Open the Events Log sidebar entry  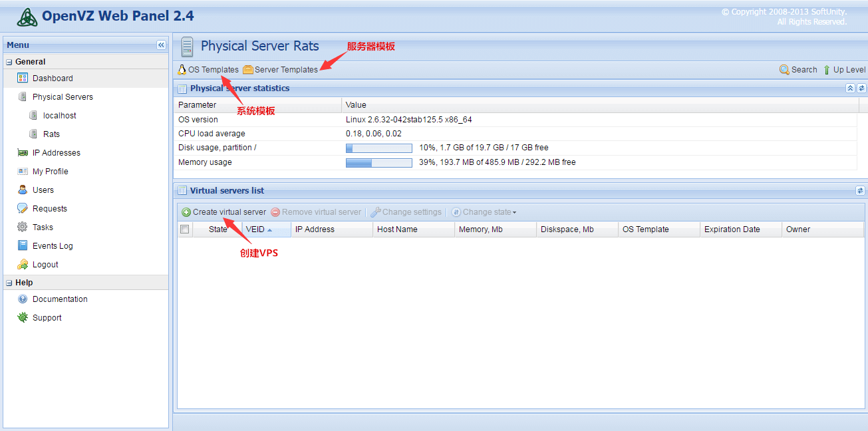[53, 246]
